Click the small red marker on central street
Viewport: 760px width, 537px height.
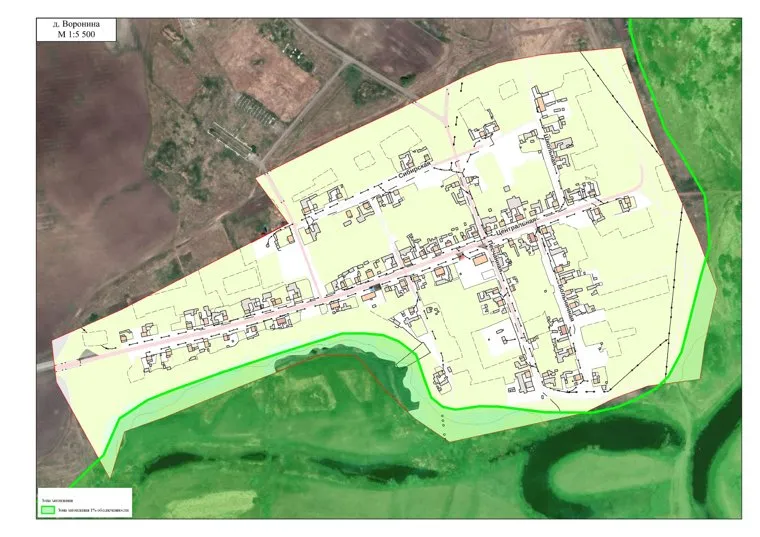(x=459, y=256)
